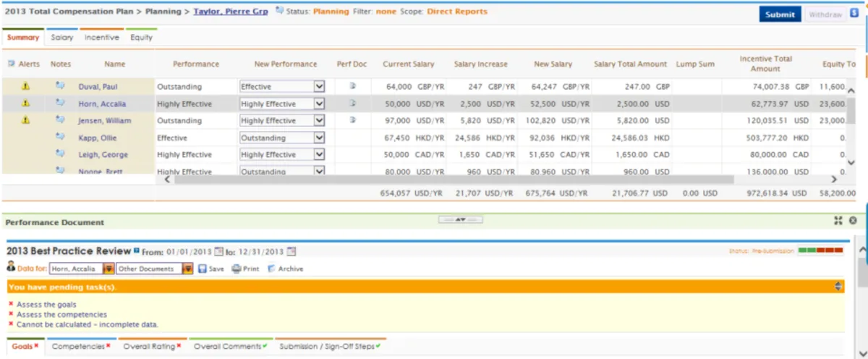Screen dimensions: 868x359
Task: Open the Other Documents dropdown
Action: [x=187, y=269]
